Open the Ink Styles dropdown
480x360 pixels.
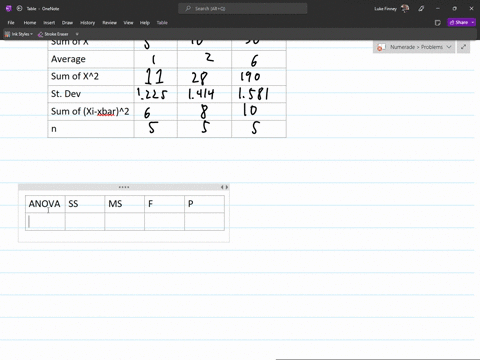pos(19,34)
